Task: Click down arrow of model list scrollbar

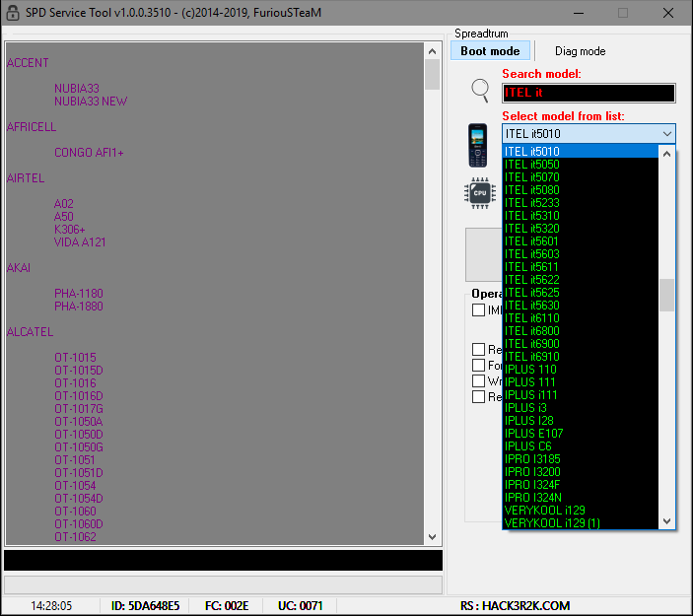Action: pyautogui.click(x=667, y=521)
